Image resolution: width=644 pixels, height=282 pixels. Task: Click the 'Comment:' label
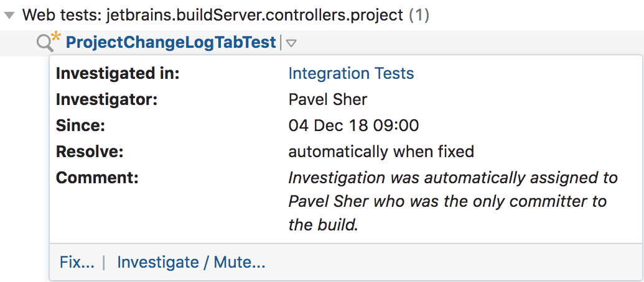point(96,178)
